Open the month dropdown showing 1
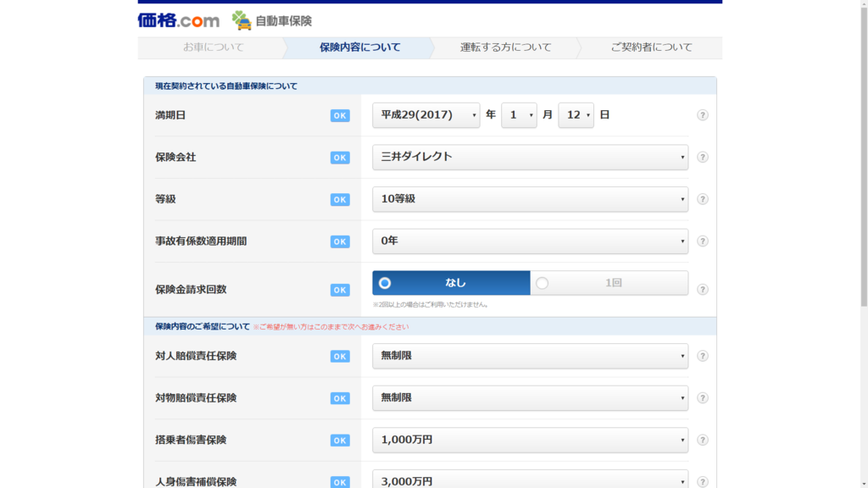Image resolution: width=868 pixels, height=488 pixels. [x=519, y=115]
